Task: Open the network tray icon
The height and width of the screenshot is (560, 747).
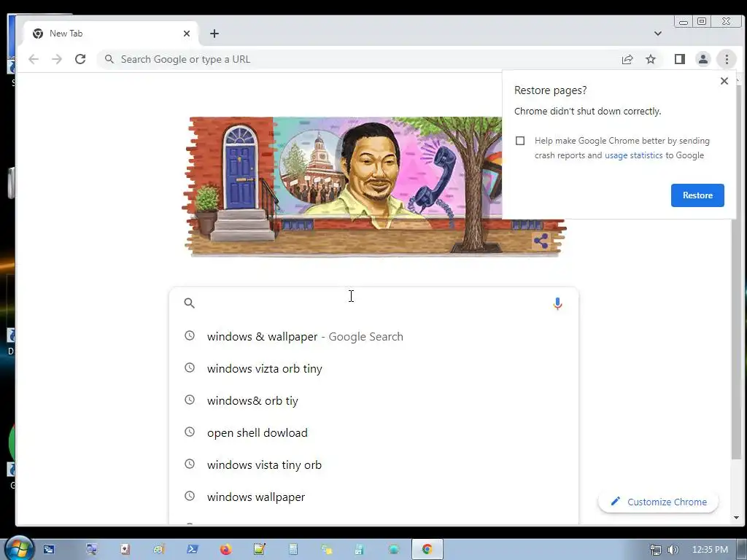Action: point(656,550)
